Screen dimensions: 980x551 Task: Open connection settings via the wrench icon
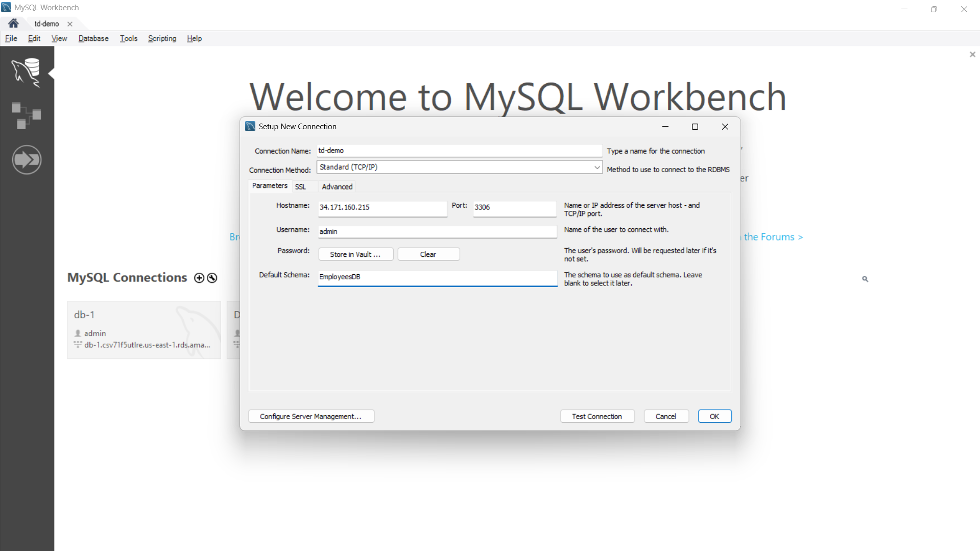tap(212, 278)
